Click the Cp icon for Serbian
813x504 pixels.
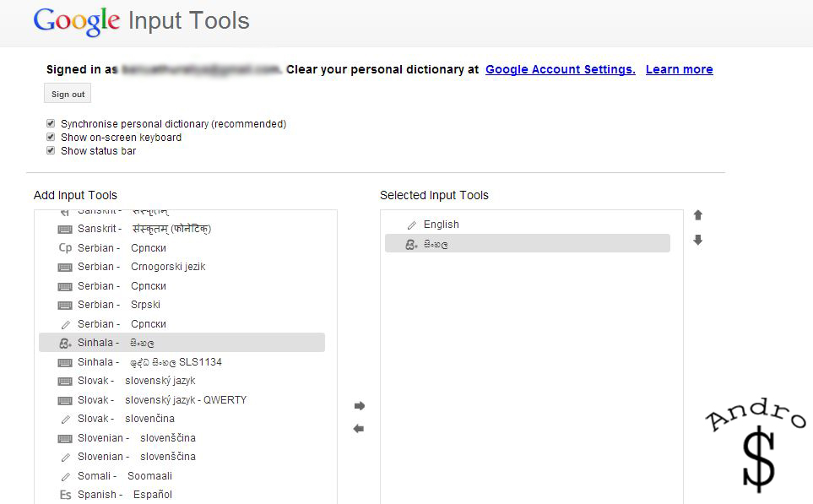pyautogui.click(x=65, y=248)
